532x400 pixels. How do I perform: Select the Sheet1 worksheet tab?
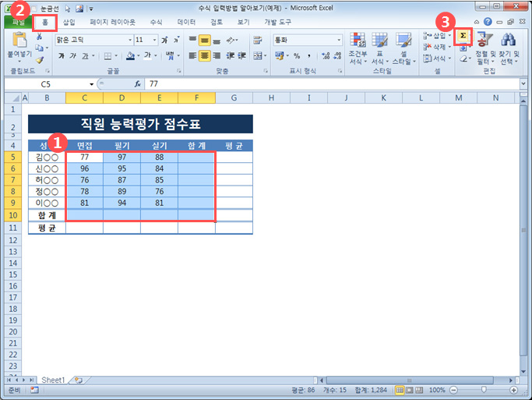(x=53, y=380)
